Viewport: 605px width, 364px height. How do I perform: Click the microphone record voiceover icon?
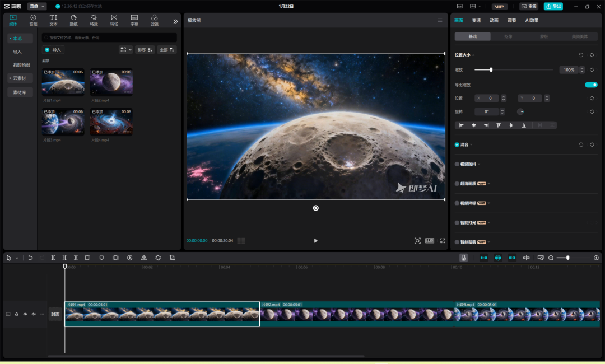pos(463,258)
